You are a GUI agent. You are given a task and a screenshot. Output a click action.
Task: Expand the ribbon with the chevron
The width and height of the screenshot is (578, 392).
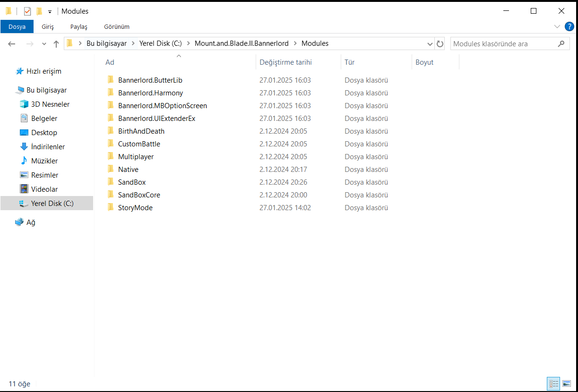(x=557, y=26)
